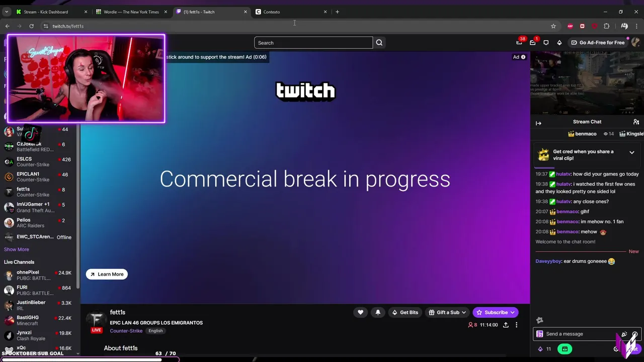
Task: Switch to the Contexto tab
Action: [291, 12]
